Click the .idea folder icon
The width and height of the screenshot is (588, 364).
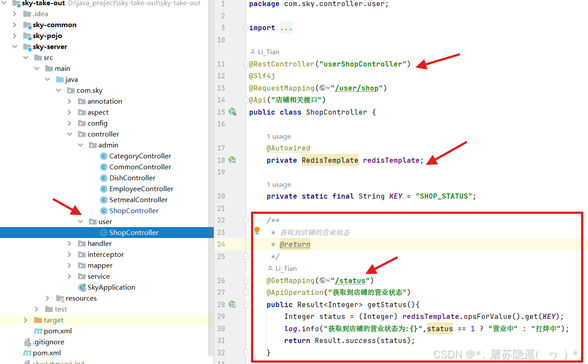pyautogui.click(x=27, y=14)
